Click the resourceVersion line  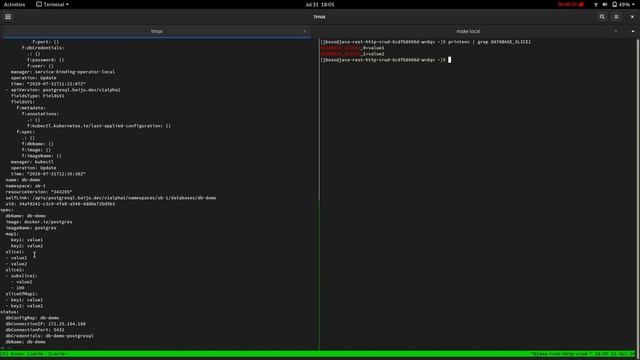point(39,191)
